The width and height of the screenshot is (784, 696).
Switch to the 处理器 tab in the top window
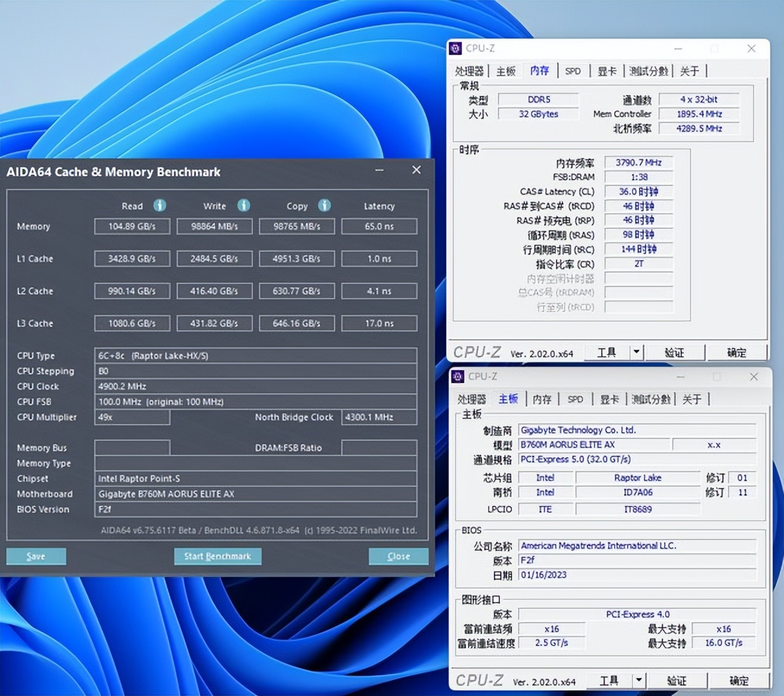(469, 71)
